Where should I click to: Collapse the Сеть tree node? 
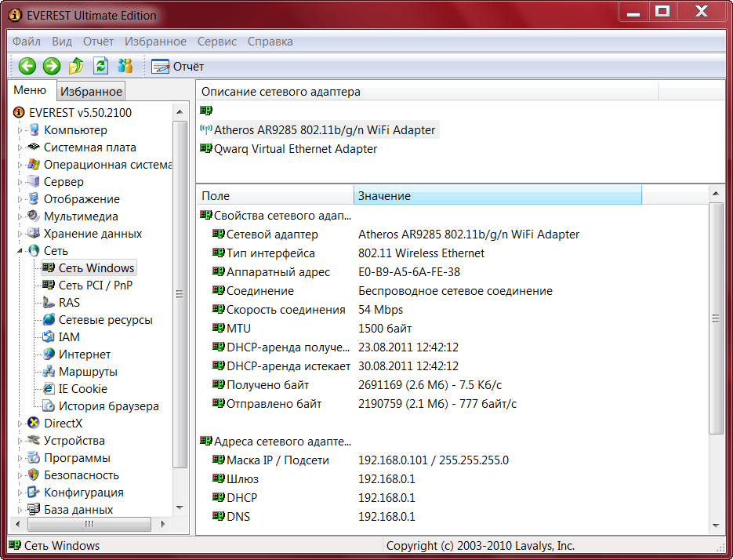20,251
